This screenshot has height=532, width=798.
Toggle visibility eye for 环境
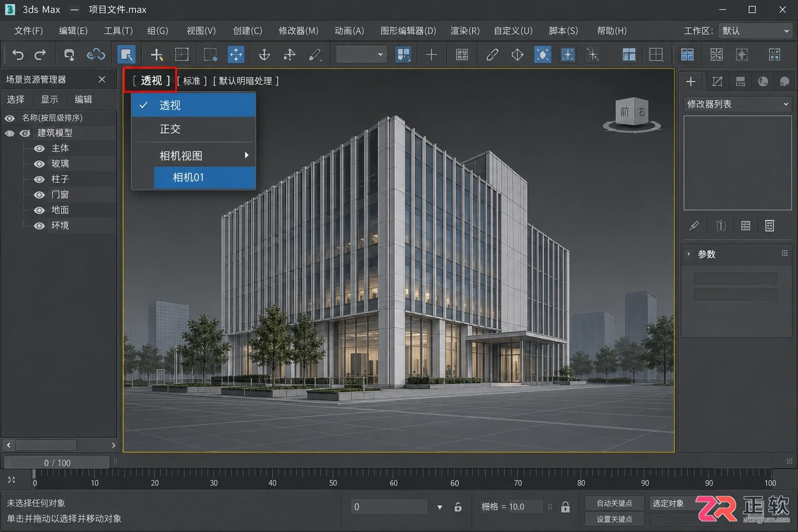(x=39, y=226)
